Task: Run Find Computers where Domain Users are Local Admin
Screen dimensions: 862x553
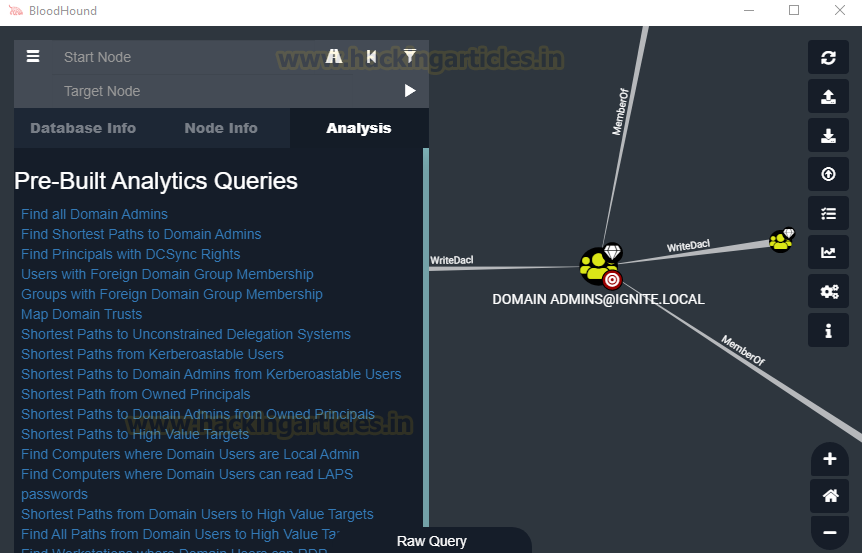Action: click(190, 454)
